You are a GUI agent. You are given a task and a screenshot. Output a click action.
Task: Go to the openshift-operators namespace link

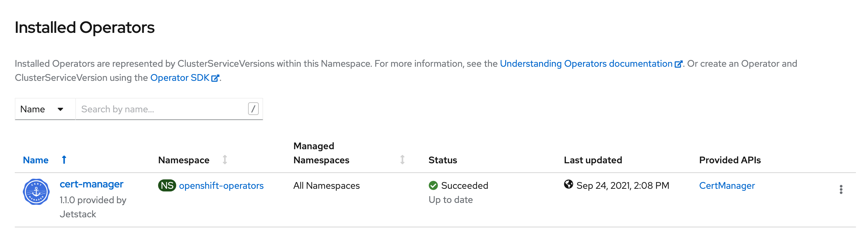coord(221,185)
